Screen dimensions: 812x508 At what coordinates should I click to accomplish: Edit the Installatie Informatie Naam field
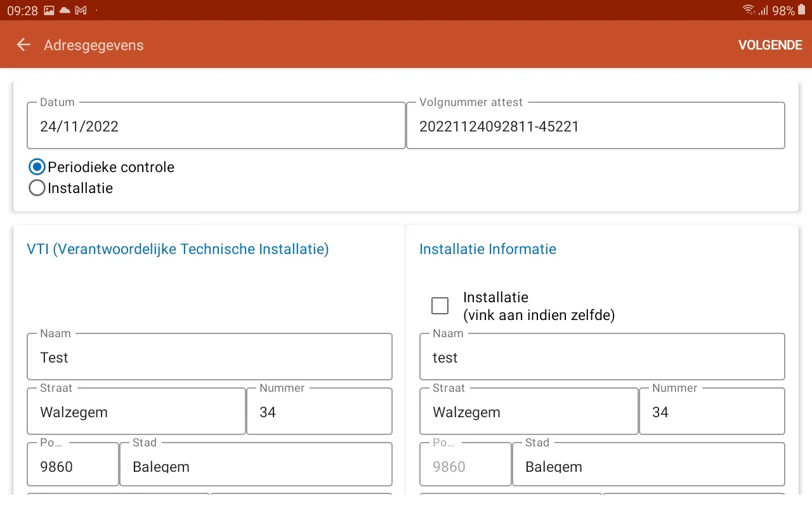point(602,357)
